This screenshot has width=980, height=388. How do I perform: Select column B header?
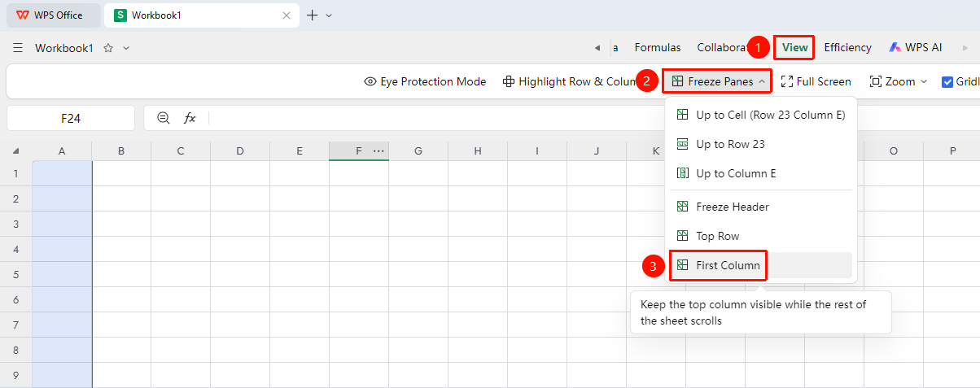pos(121,150)
